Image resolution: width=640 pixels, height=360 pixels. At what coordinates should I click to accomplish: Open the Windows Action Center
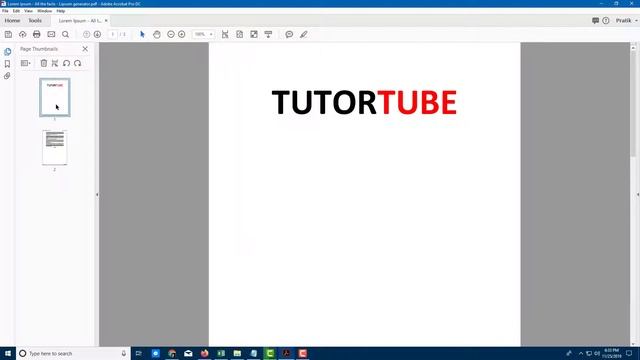pyautogui.click(x=629, y=353)
